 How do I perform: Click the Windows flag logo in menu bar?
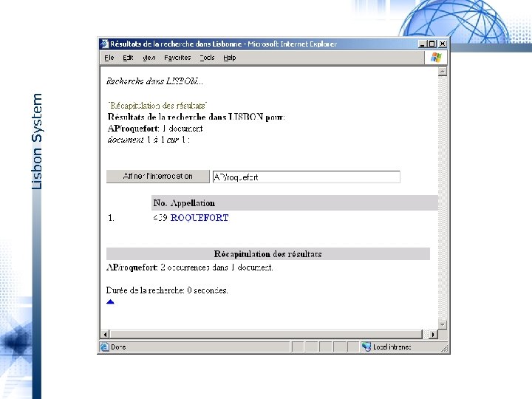click(436, 58)
